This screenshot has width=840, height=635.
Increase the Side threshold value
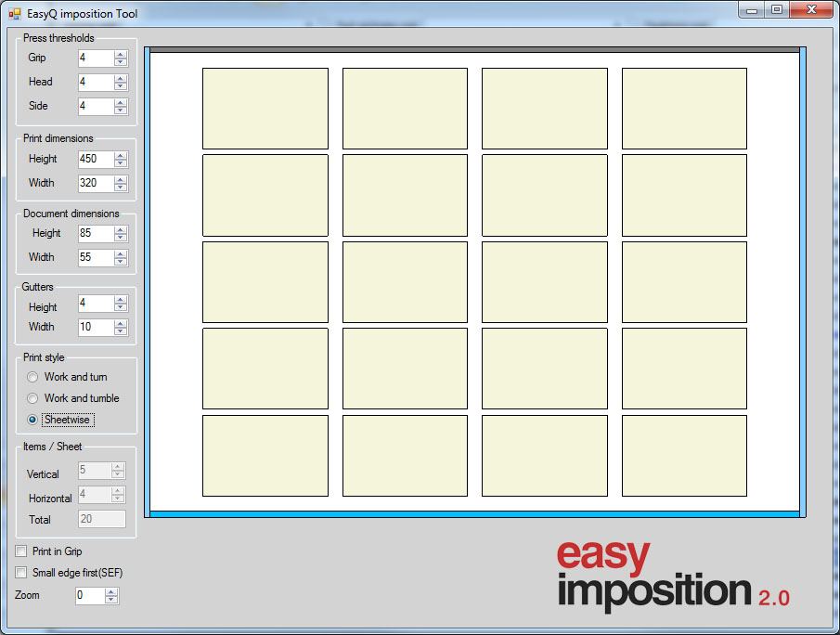121,103
